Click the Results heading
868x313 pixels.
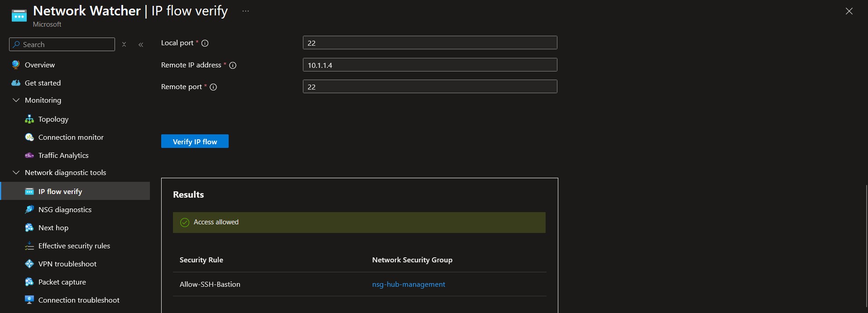coord(188,194)
